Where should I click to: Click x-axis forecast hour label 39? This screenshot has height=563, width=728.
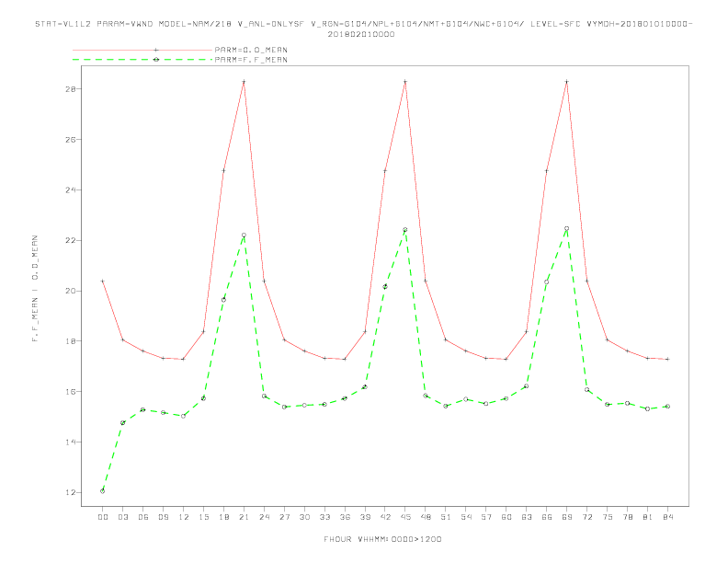click(365, 517)
